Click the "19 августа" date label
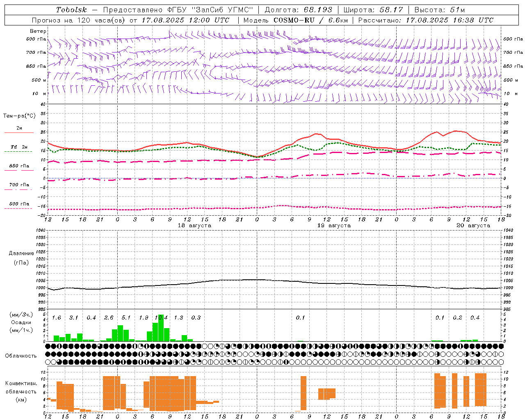This screenshot has width=525, height=420. (x=334, y=226)
